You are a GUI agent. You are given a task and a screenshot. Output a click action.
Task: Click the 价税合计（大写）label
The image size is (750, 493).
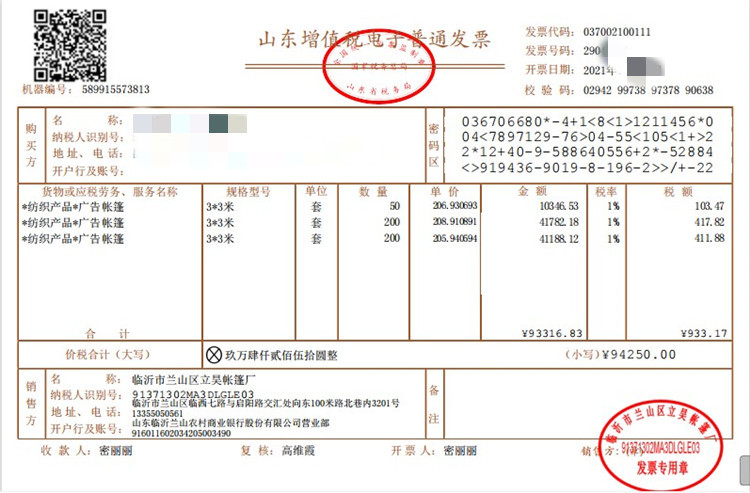coord(108,354)
